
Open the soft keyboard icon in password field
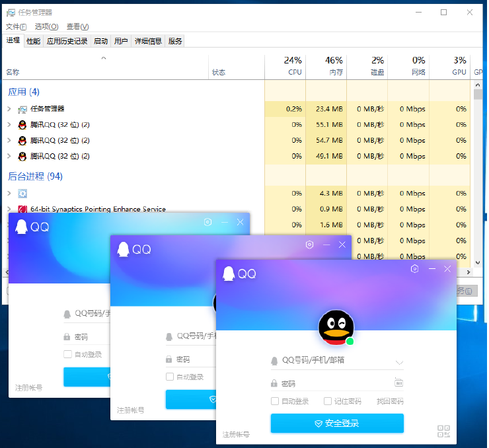(x=399, y=382)
